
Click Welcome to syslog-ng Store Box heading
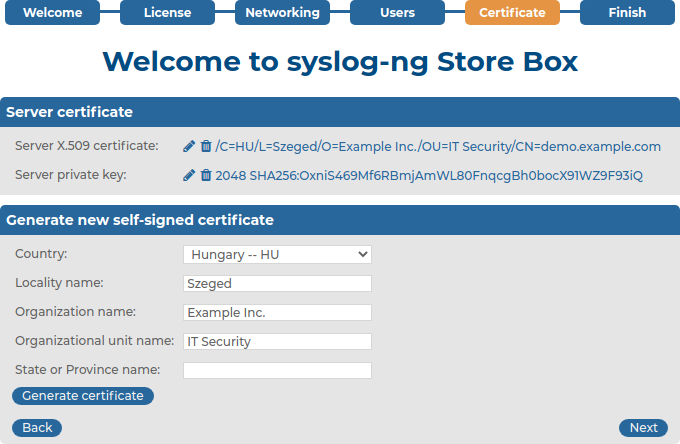[x=340, y=62]
